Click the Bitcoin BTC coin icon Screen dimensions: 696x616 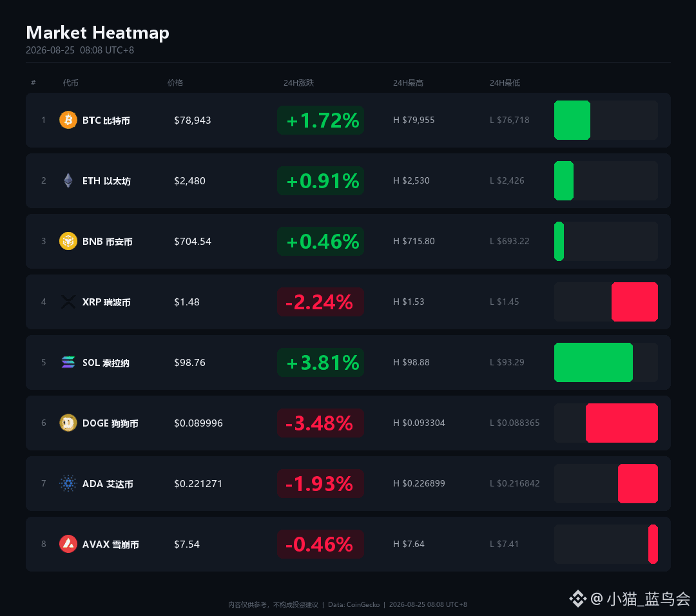point(68,120)
